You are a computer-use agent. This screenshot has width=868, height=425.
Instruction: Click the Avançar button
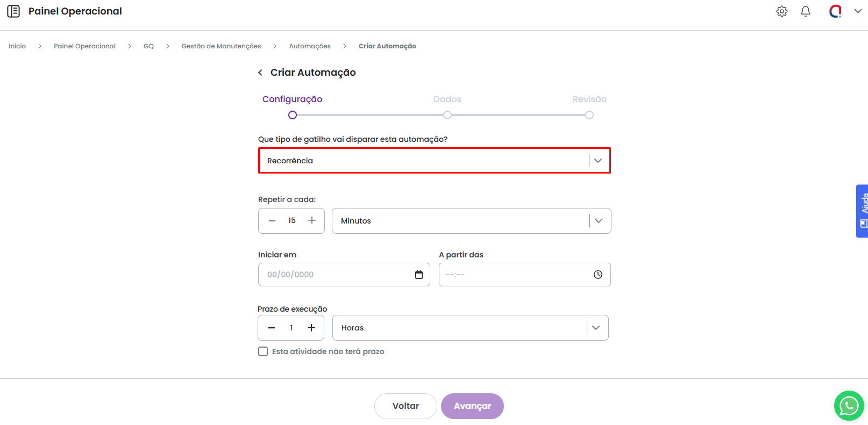pos(472,406)
